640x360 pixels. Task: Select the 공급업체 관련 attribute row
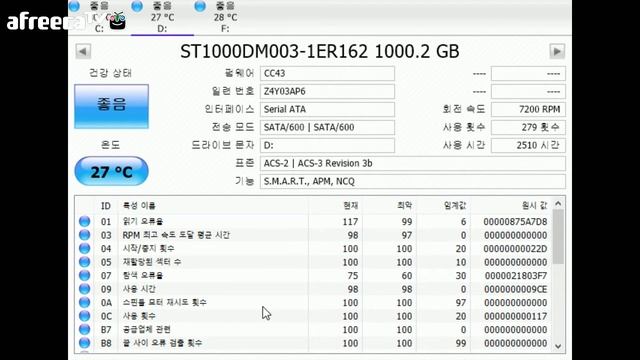click(313, 329)
